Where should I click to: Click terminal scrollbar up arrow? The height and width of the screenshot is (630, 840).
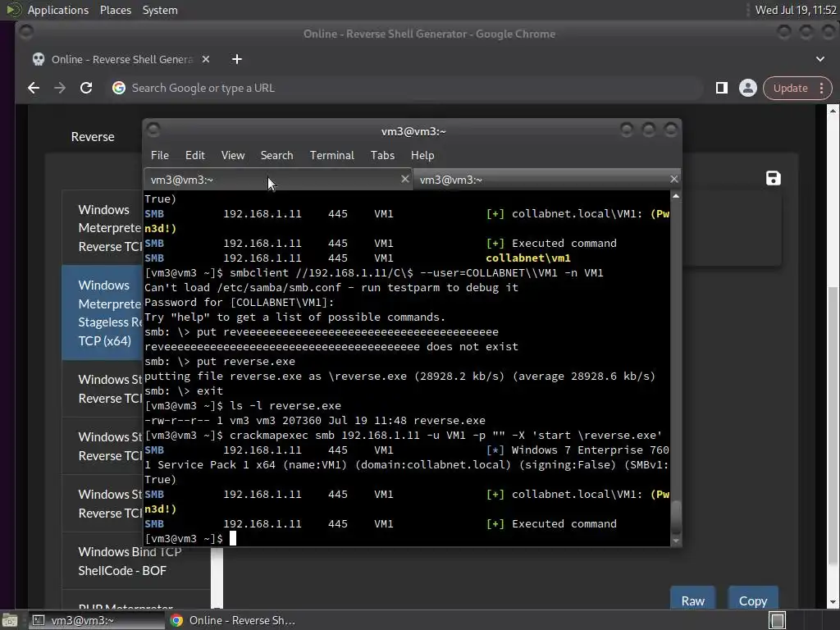point(676,196)
